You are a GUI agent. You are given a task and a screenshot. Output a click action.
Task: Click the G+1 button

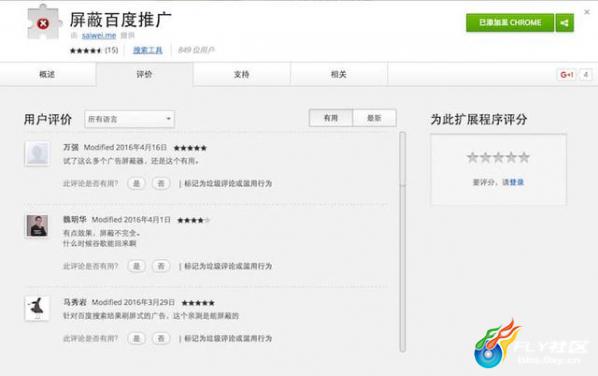566,75
